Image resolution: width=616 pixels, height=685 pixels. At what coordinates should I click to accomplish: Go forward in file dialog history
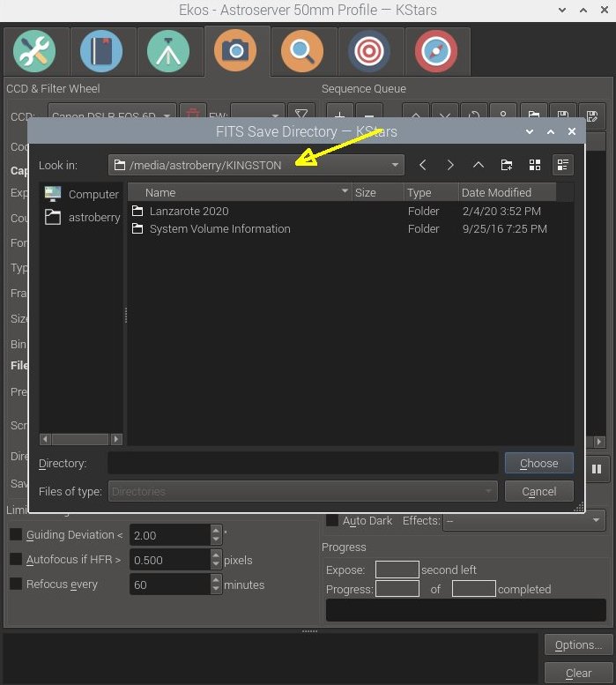[450, 165]
